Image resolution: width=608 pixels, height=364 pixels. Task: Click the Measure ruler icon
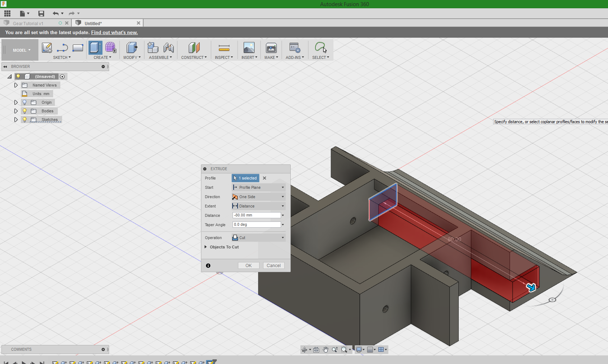(x=224, y=47)
